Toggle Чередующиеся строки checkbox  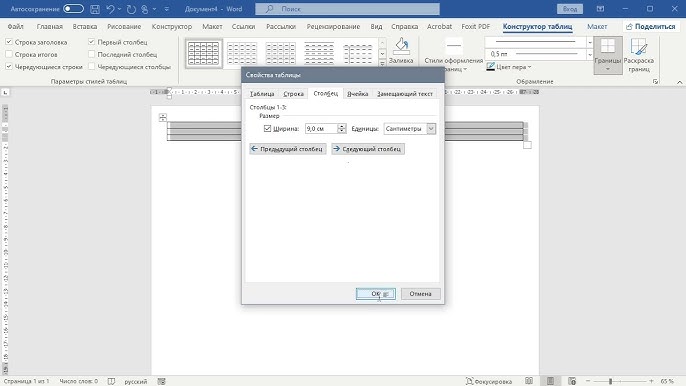9,67
